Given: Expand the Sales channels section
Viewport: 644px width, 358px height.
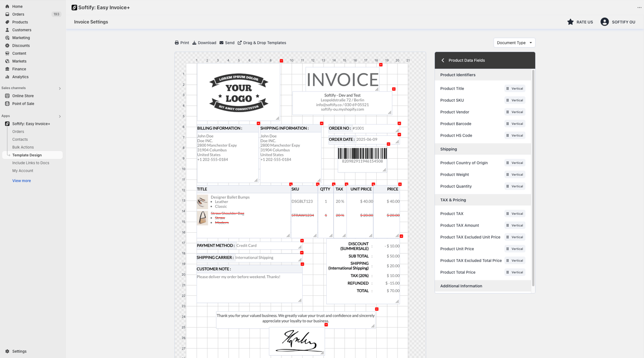Looking at the screenshot, I should [60, 89].
